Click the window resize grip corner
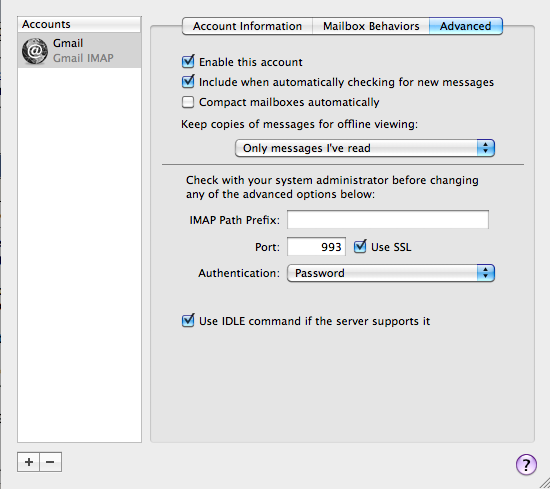The width and height of the screenshot is (550, 489). [x=544, y=483]
